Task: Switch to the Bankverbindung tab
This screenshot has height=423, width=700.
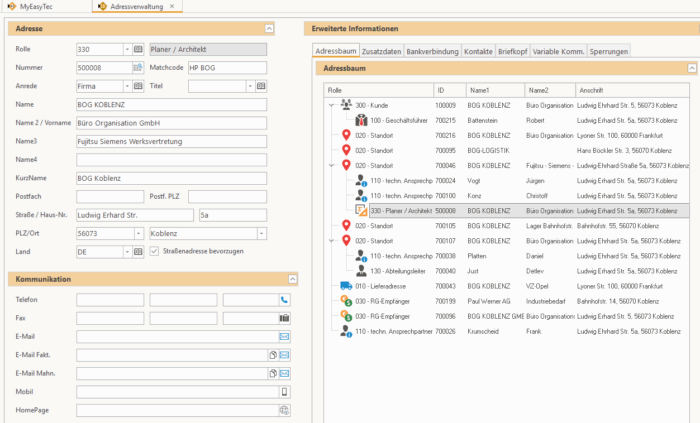Action: [432, 51]
